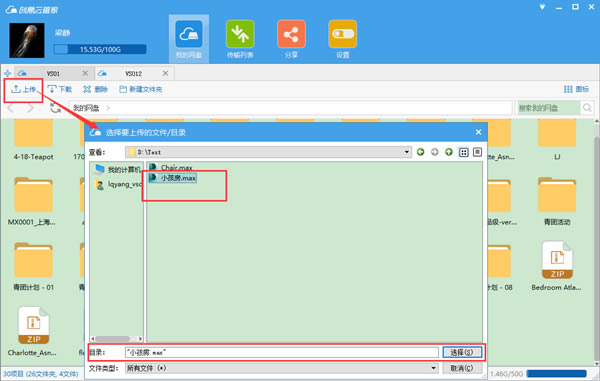Click the green up-folder arrow in dialog

point(449,152)
